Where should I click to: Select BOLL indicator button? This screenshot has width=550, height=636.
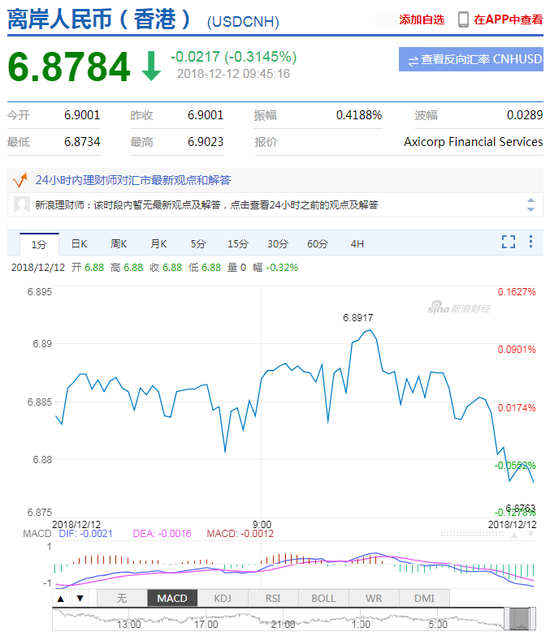click(x=323, y=598)
